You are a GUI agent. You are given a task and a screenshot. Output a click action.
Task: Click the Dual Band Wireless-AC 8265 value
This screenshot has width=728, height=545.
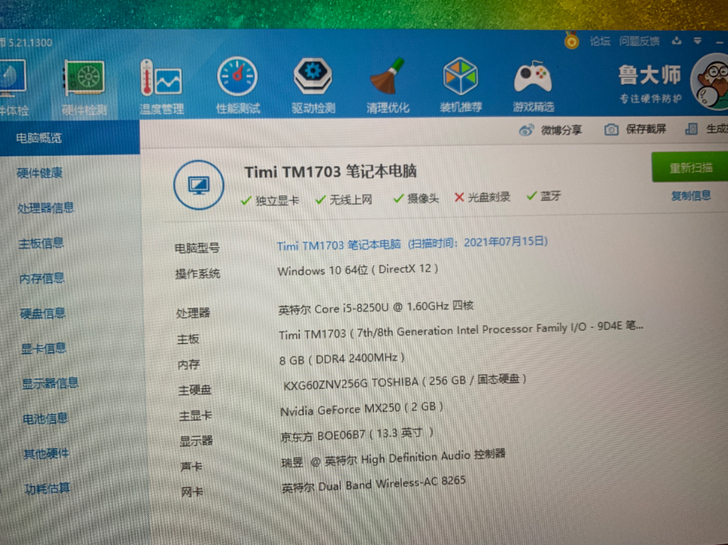373,485
